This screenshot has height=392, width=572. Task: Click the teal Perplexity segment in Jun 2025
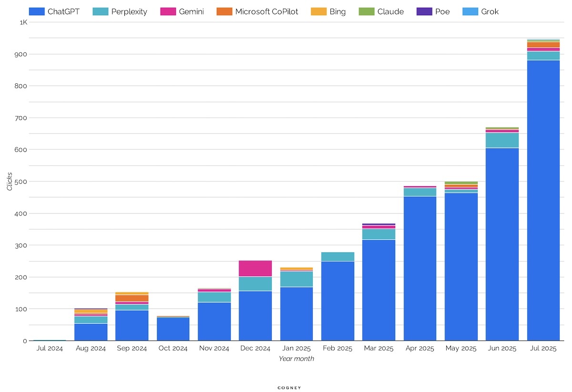(502, 140)
